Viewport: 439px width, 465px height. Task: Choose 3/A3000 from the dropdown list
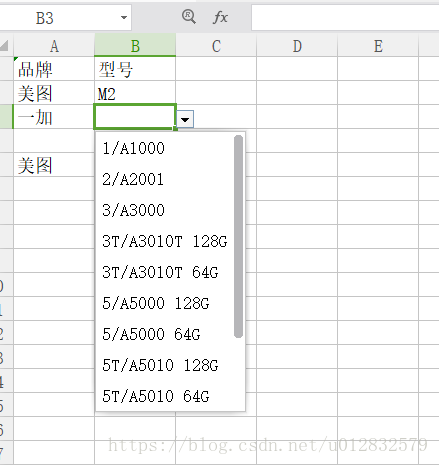click(x=165, y=210)
